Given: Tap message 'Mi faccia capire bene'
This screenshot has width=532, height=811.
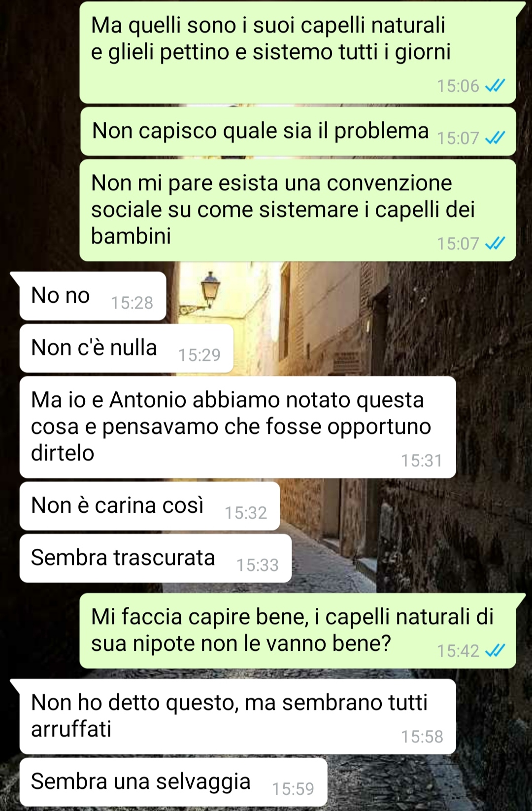Looking at the screenshot, I should click(x=298, y=631).
